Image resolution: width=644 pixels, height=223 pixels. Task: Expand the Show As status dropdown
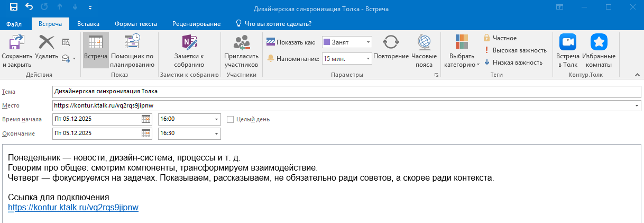368,42
